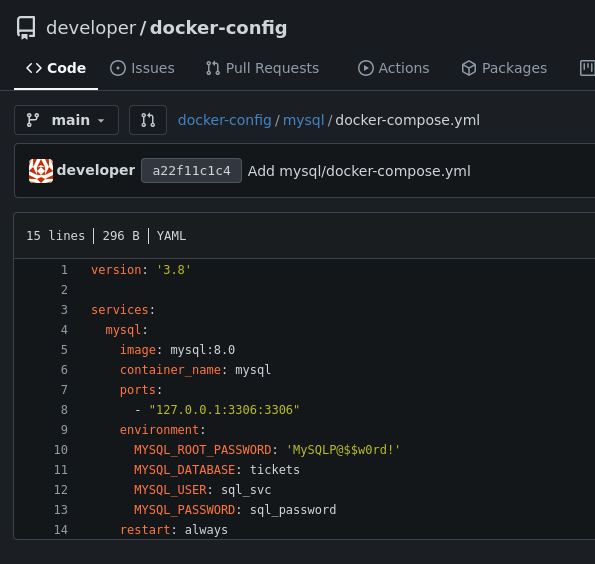Switch to the Code tab
The image size is (595, 564).
pos(56,68)
